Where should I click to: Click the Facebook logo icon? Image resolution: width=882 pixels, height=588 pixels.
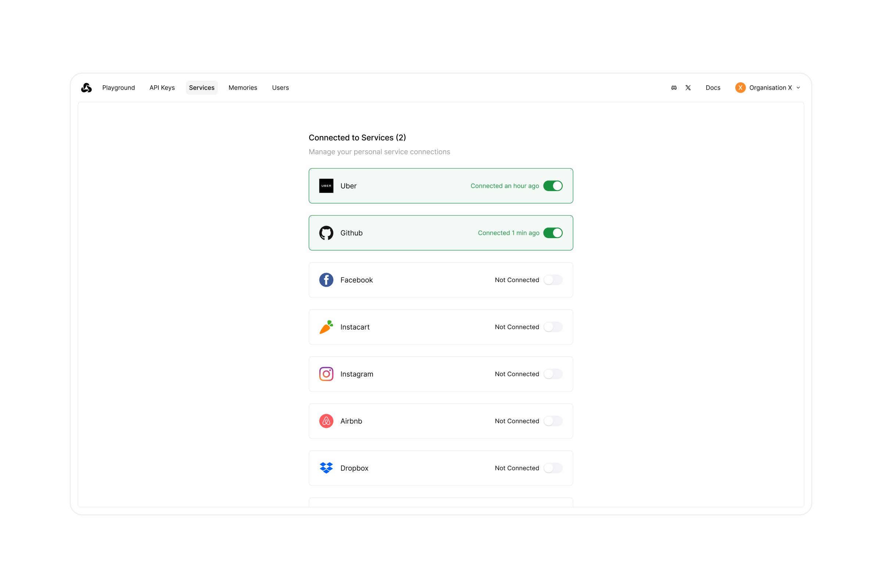tap(326, 280)
